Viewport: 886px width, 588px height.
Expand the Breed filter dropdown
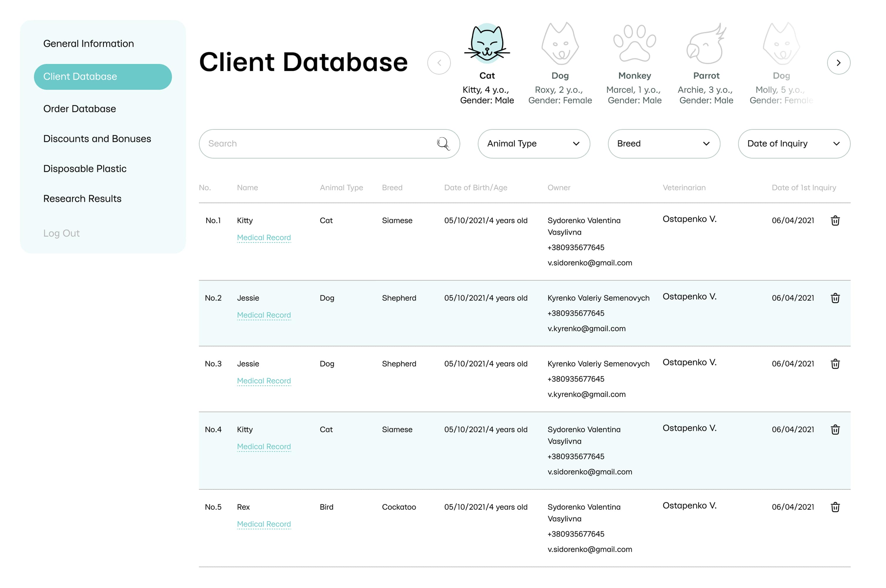coord(664,143)
